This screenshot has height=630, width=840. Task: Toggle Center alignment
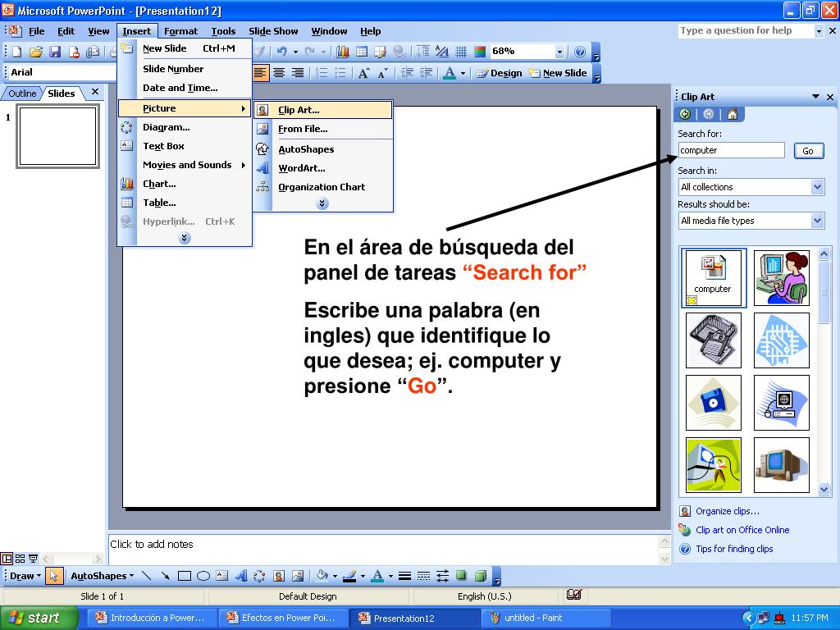tap(279, 73)
